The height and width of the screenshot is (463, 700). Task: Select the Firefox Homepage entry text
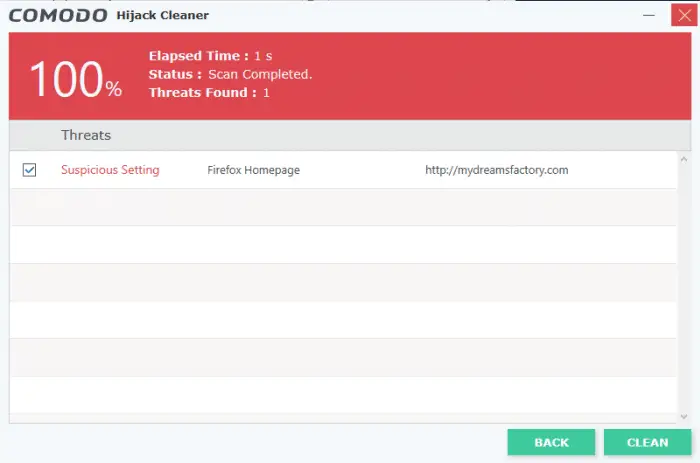pyautogui.click(x=254, y=170)
